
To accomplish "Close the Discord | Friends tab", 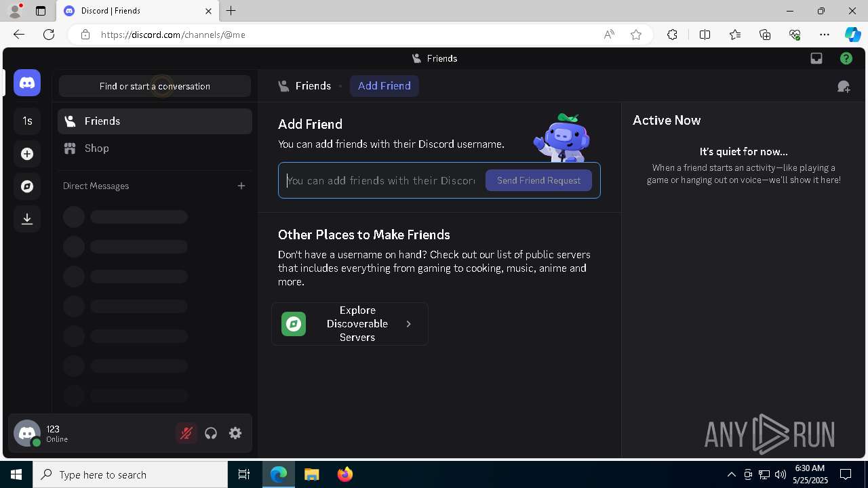I will click(208, 11).
